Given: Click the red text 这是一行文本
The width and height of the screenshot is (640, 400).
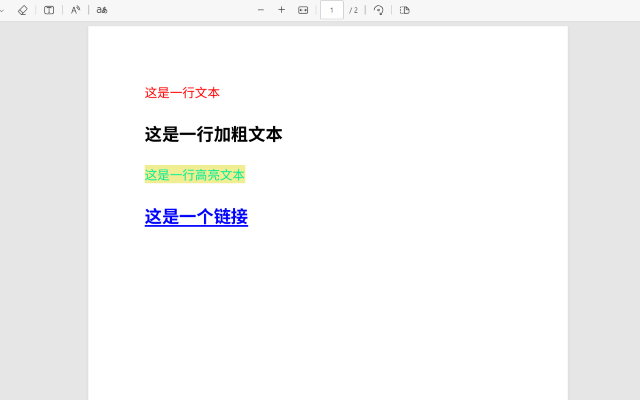Looking at the screenshot, I should tap(182, 93).
